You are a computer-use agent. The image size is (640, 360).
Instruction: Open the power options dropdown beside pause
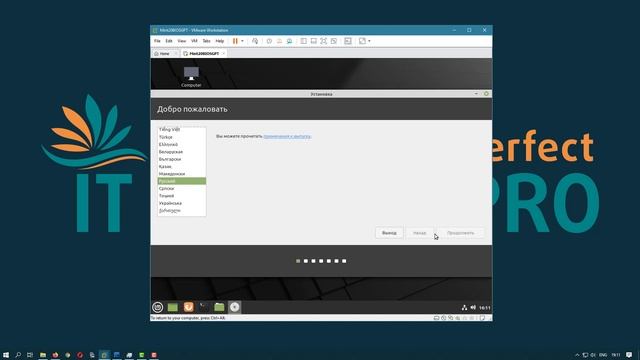point(242,41)
